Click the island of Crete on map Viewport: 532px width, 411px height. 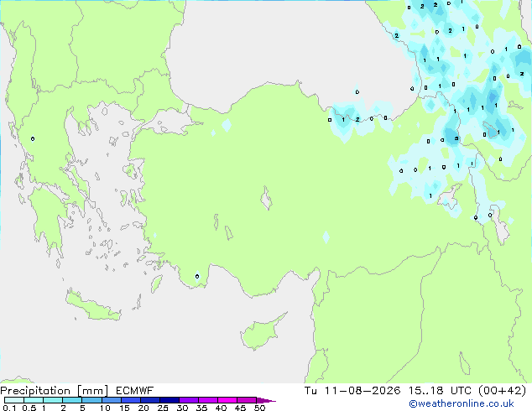click(93, 307)
